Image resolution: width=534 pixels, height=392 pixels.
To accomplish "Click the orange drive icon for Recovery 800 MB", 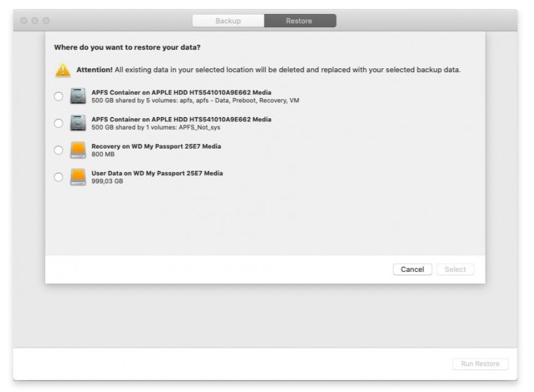I will (x=78, y=150).
